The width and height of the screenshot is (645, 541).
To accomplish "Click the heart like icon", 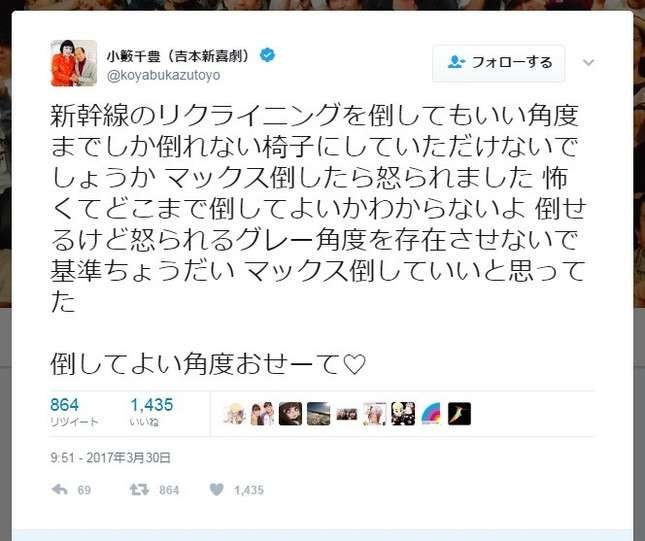I will 217,489.
